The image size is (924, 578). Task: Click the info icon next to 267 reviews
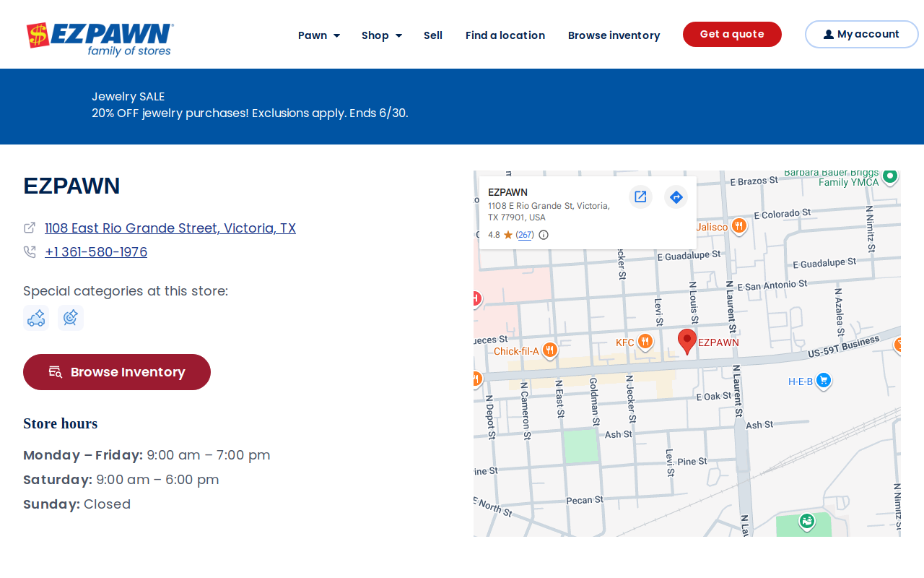point(544,235)
